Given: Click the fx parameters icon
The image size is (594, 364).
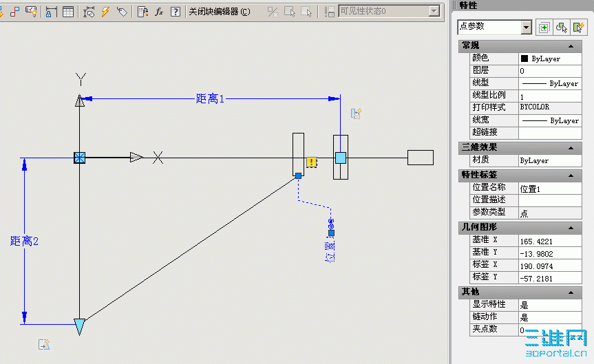Looking at the screenshot, I should pyautogui.click(x=159, y=12).
